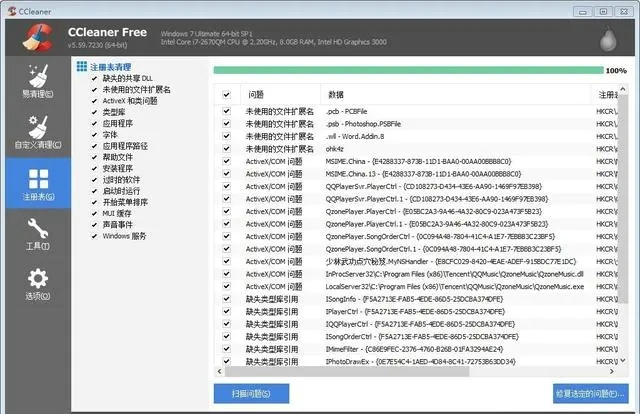Viewport: 640px width, 414px height.
Task: Toggle 过时的软件 option
Action: coord(94,180)
